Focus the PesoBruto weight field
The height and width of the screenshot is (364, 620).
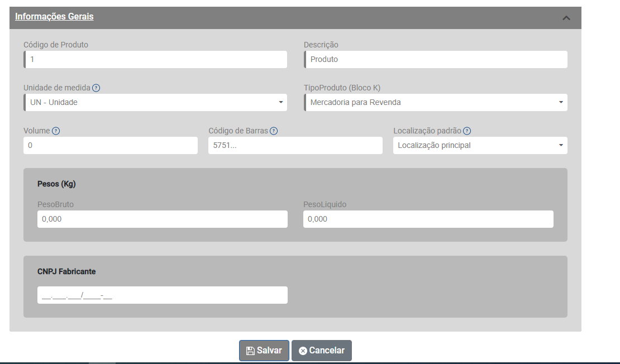coord(162,219)
